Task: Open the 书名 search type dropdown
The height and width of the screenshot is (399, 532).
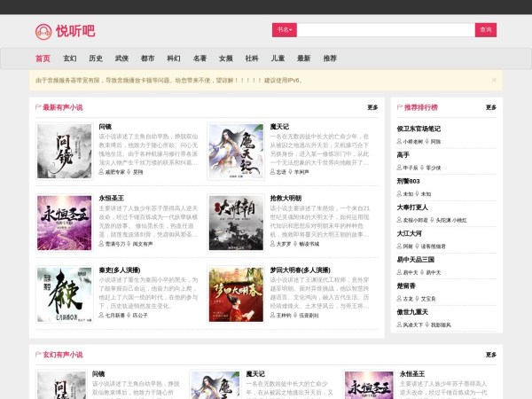Action: [x=284, y=29]
